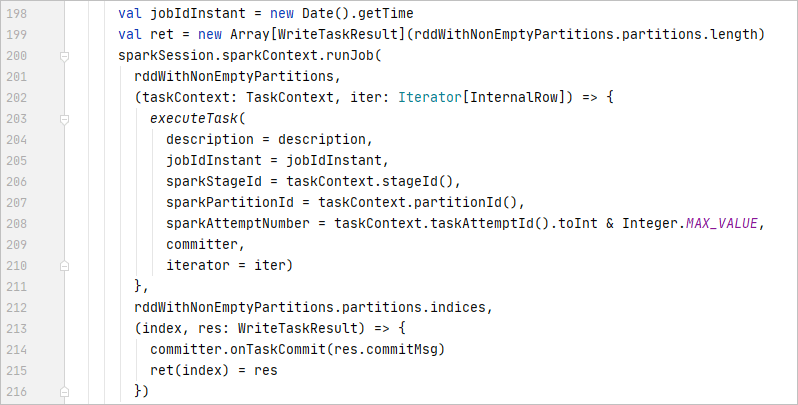Click the 'committer,' argument on line 209
The height and width of the screenshot is (405, 798).
[x=205, y=244]
